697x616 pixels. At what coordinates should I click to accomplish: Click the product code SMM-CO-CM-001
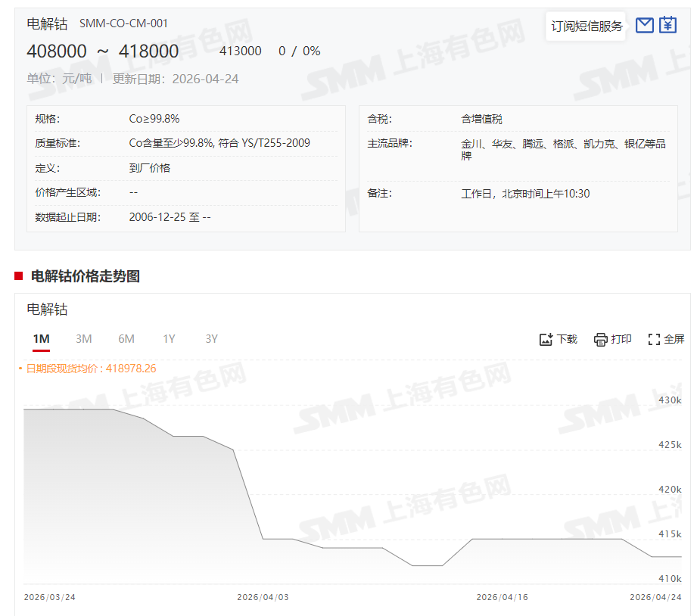tap(123, 23)
